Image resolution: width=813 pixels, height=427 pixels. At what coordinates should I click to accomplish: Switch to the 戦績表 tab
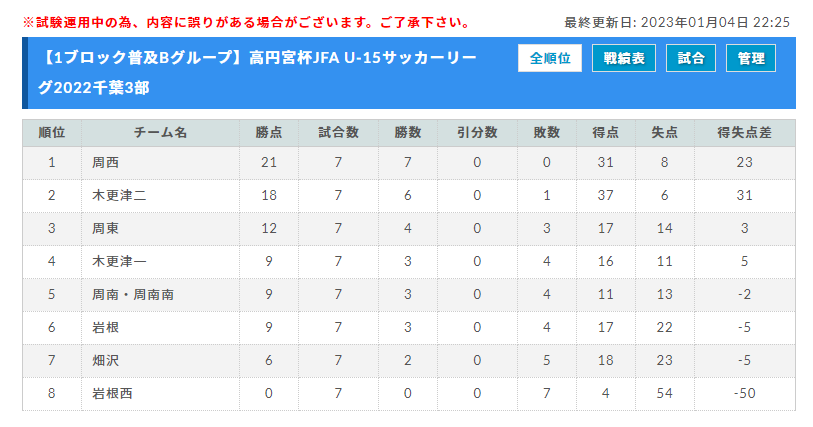coord(624,58)
